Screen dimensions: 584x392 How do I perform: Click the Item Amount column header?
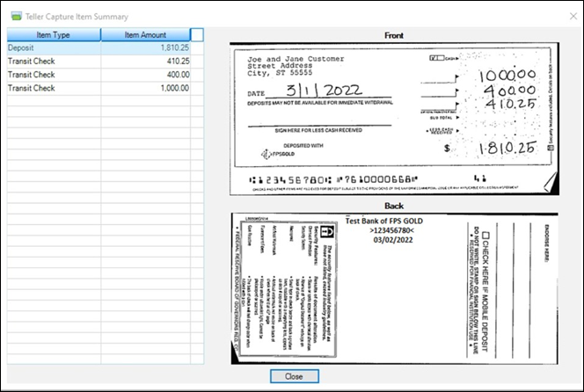(x=145, y=35)
